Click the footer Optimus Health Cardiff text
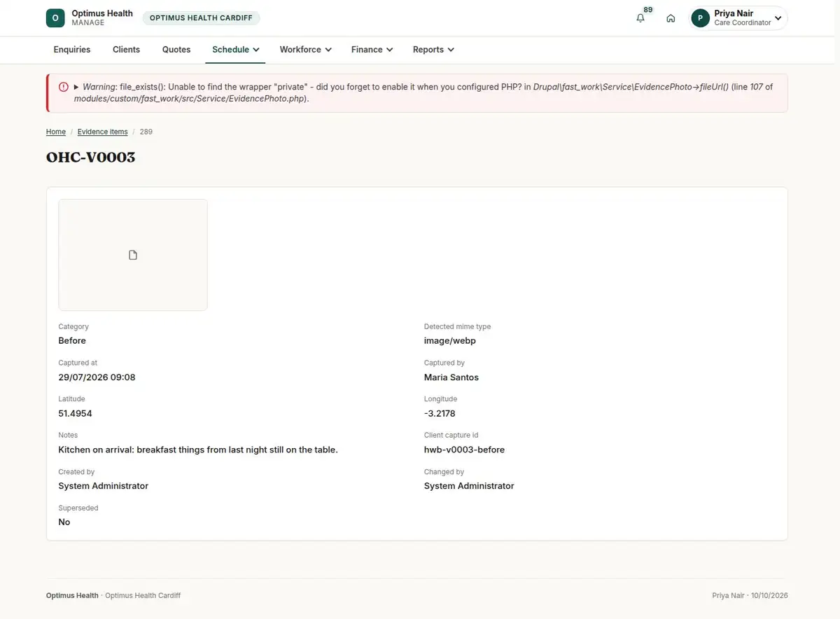This screenshot has height=619, width=840. (143, 596)
